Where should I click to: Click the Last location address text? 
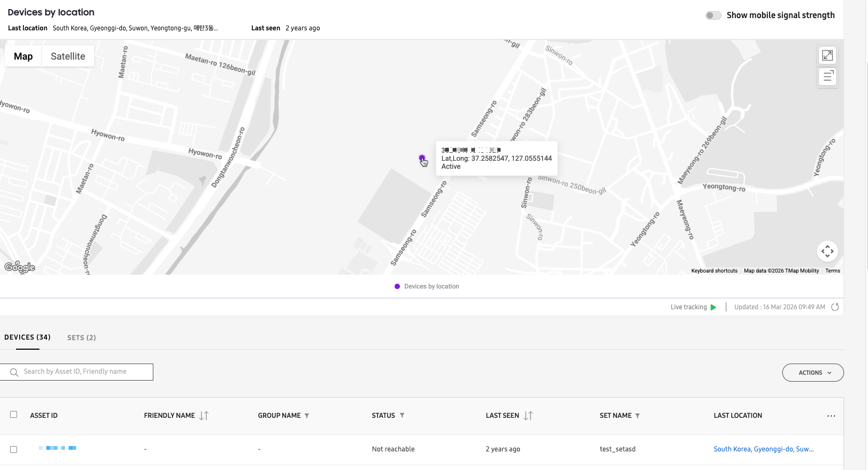pyautogui.click(x=135, y=28)
